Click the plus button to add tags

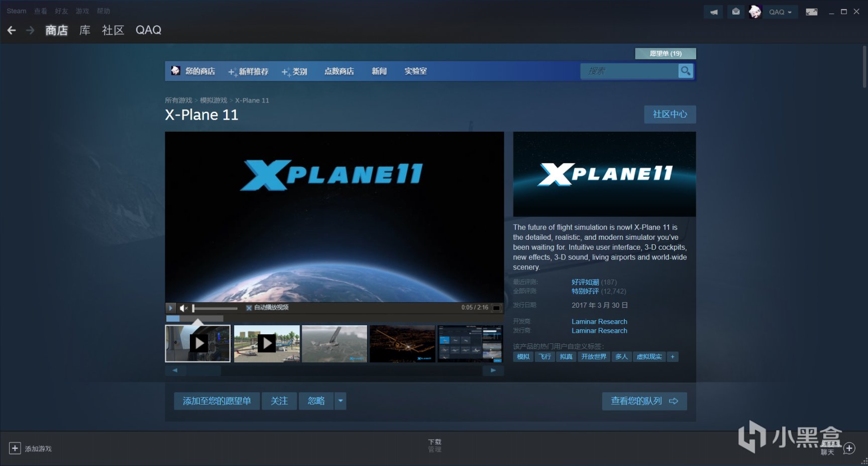pyautogui.click(x=673, y=357)
